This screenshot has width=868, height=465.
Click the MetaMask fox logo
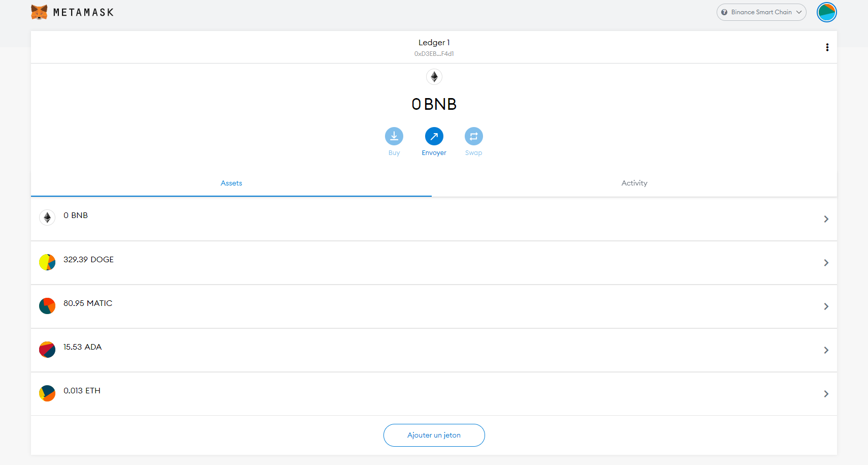click(39, 12)
